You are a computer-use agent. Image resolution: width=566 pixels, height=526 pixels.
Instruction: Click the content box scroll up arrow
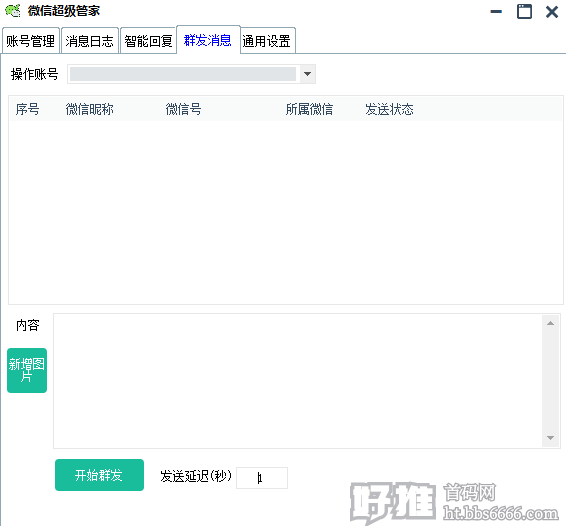tap(550, 323)
